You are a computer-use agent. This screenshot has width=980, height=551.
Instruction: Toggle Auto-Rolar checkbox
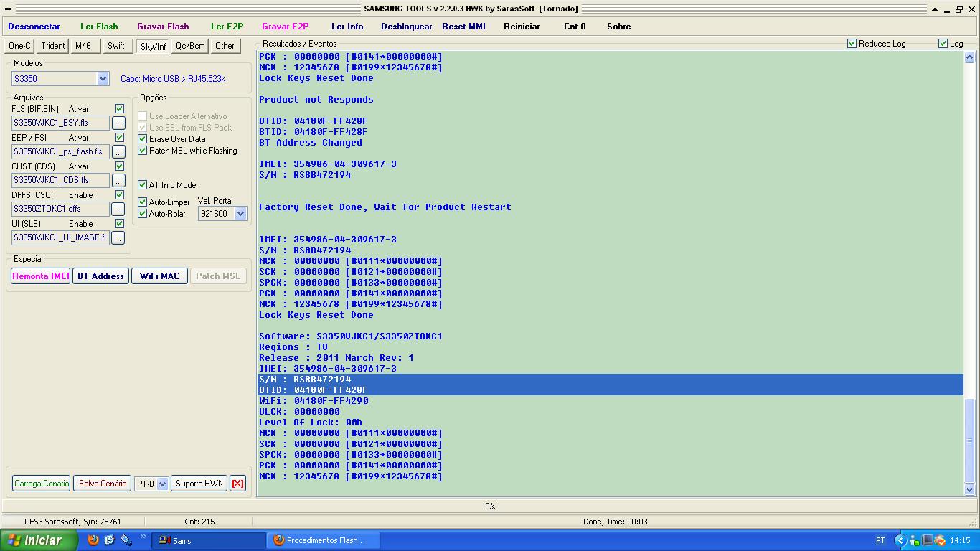(x=142, y=214)
